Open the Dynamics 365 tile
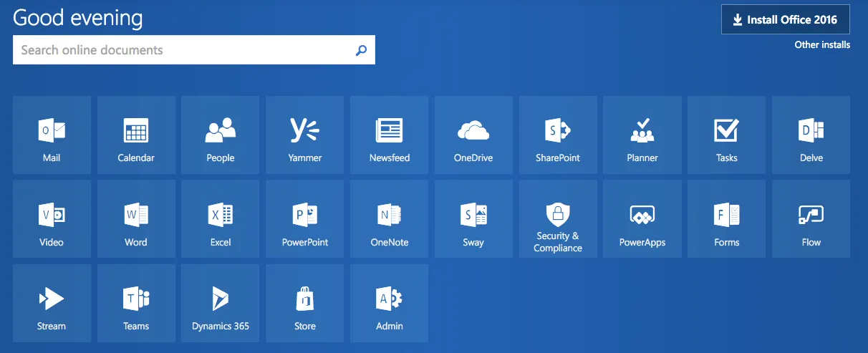 [221, 303]
